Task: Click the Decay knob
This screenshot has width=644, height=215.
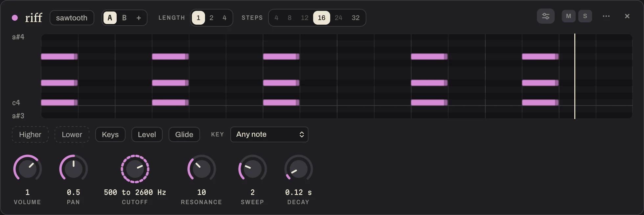Action: coord(298,169)
